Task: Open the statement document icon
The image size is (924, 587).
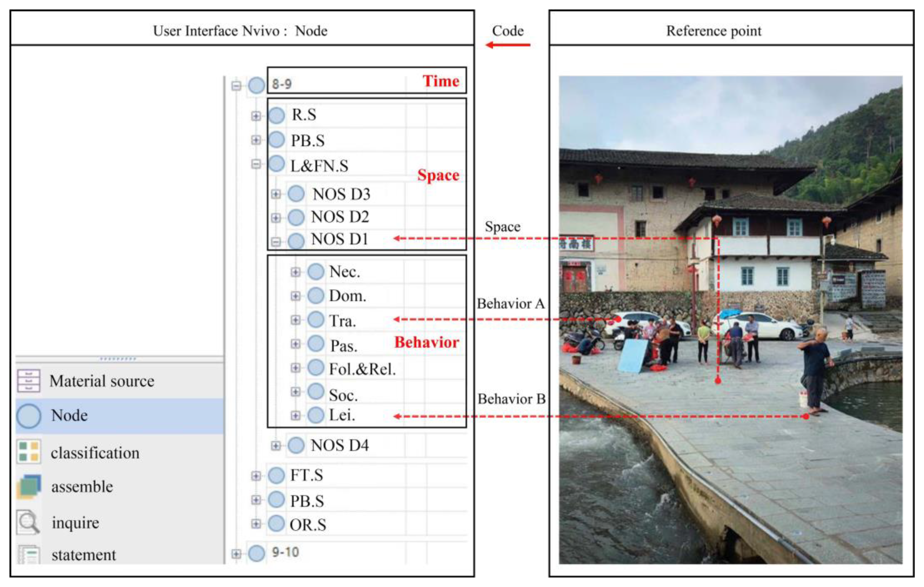Action: tap(28, 555)
